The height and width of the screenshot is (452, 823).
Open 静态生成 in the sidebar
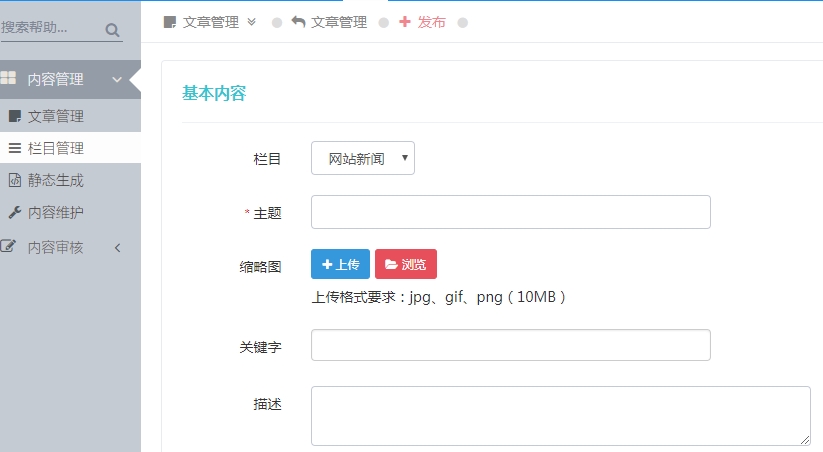click(56, 181)
